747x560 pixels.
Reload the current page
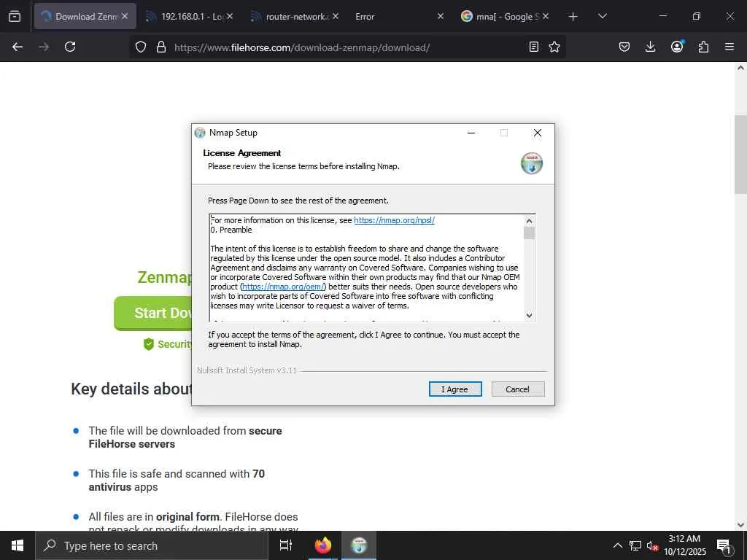click(x=70, y=47)
